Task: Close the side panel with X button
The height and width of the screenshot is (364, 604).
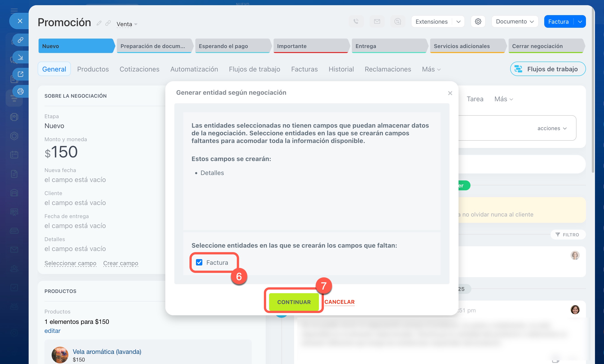Action: tap(20, 21)
